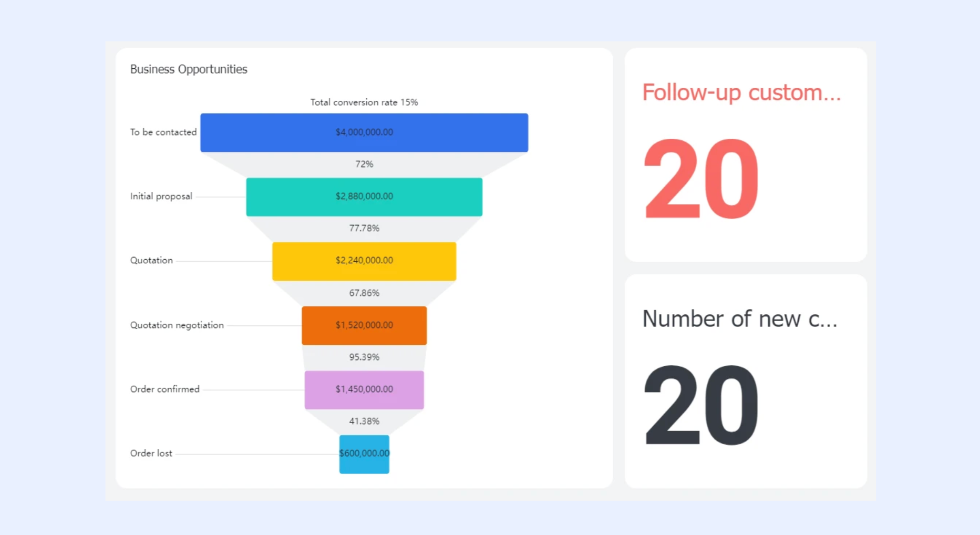Click the 67.86% conversion rate label
The height and width of the screenshot is (535, 980).
click(x=364, y=293)
